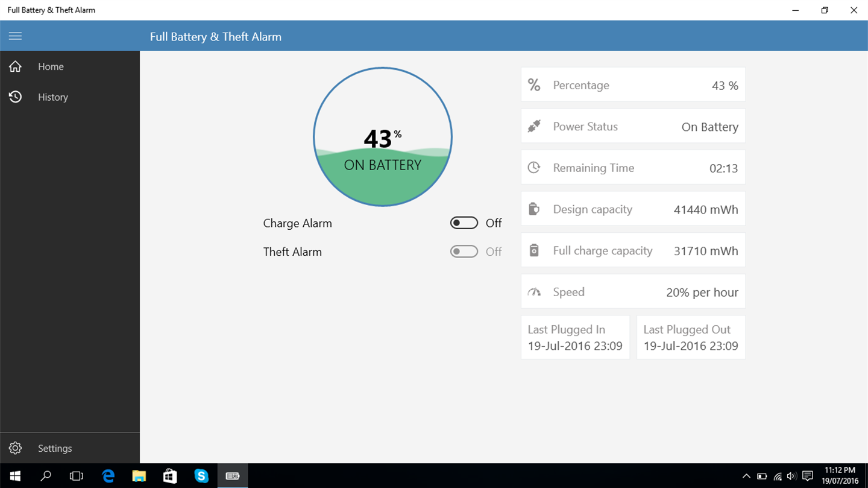Click the Last Plugged In tile

pos(575,337)
